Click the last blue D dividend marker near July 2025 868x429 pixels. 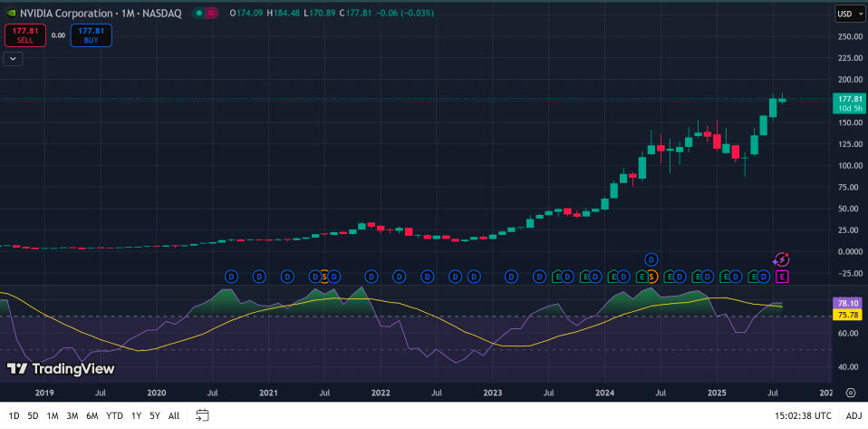point(764,276)
